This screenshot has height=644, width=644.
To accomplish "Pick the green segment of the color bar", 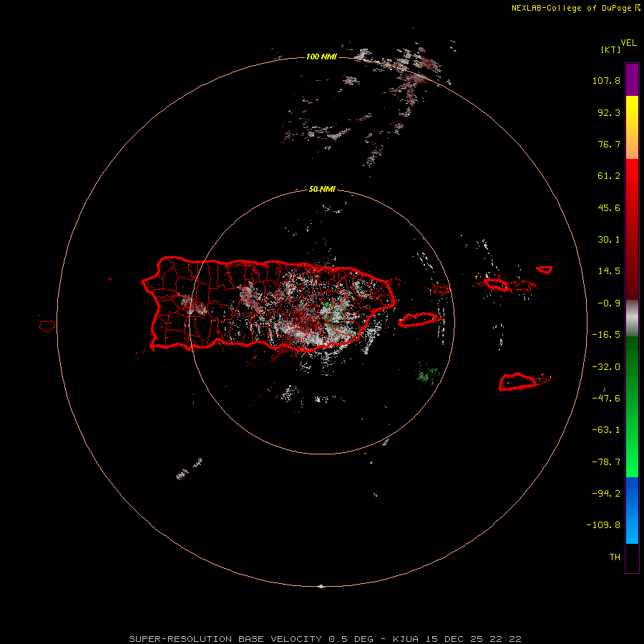I will (632, 406).
